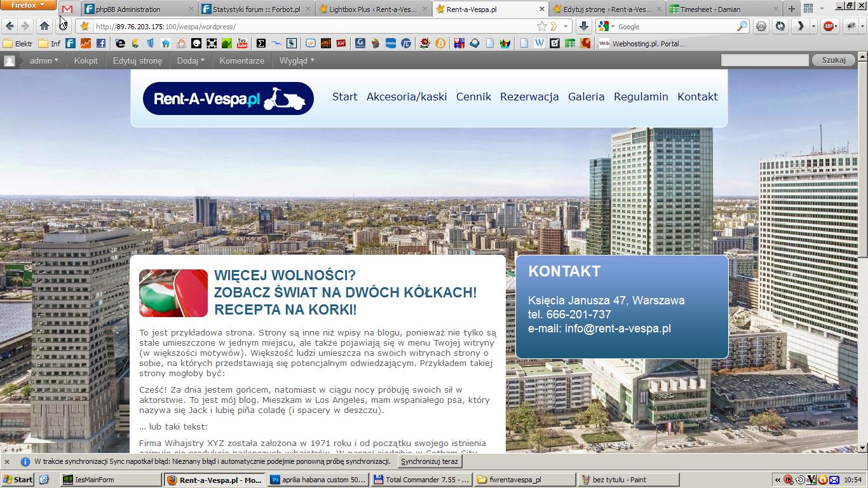Click the admin bar search field

766,60
